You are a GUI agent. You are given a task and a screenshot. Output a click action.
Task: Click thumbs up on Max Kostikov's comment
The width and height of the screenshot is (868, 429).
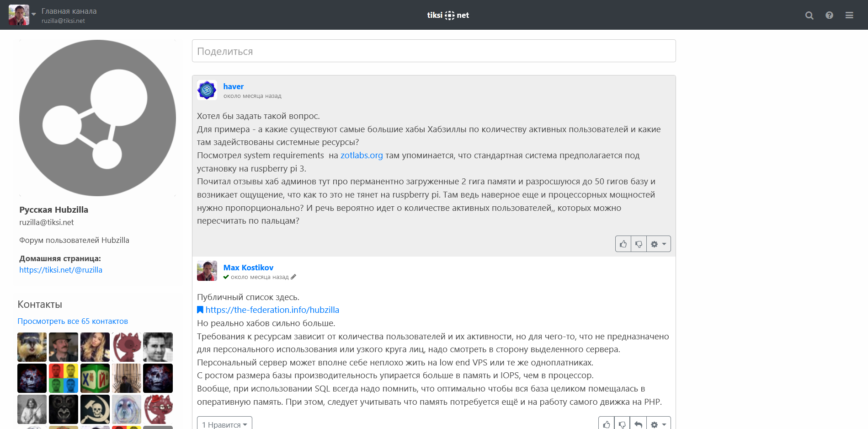(607, 424)
